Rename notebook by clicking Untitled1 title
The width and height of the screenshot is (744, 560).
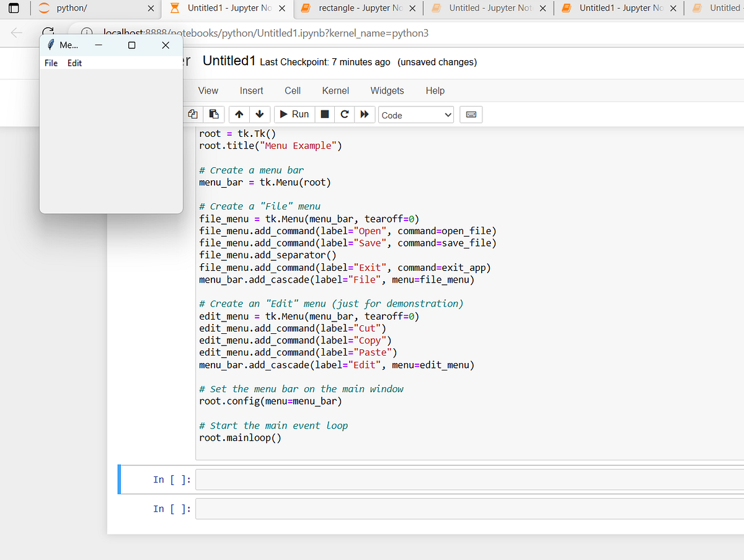click(x=229, y=61)
